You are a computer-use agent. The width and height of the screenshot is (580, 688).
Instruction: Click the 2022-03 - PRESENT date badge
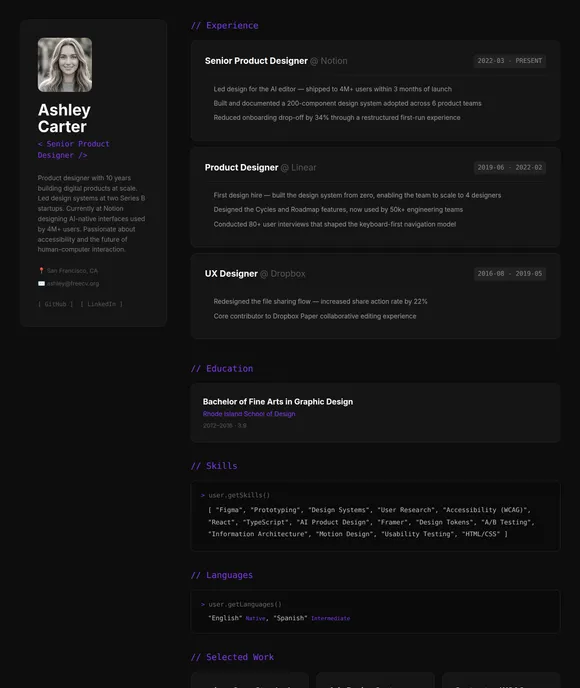pyautogui.click(x=510, y=61)
